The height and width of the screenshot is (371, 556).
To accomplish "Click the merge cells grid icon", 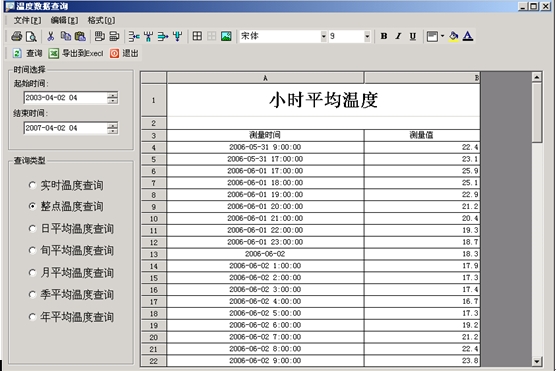I will (x=197, y=36).
